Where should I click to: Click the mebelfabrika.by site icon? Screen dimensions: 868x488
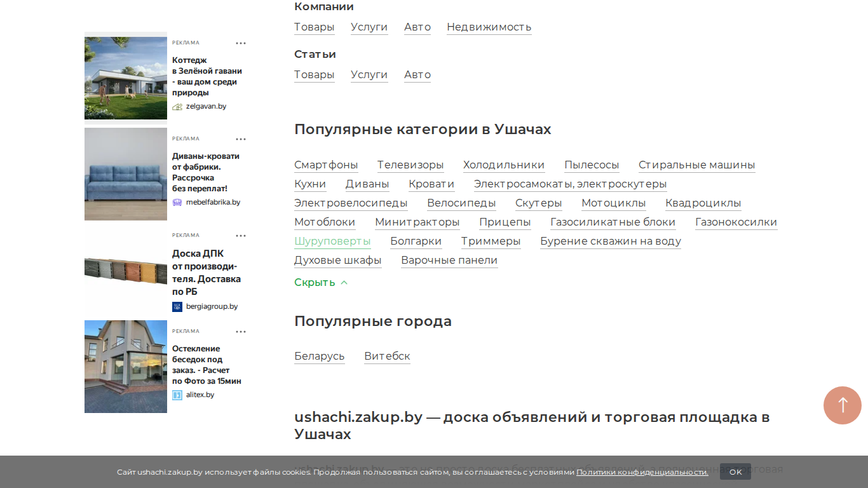click(177, 203)
